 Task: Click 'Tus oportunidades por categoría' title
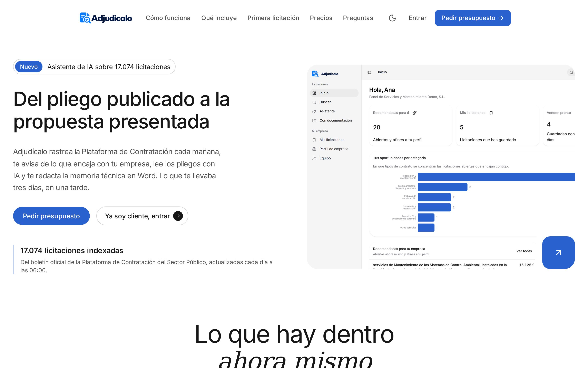pos(399,158)
